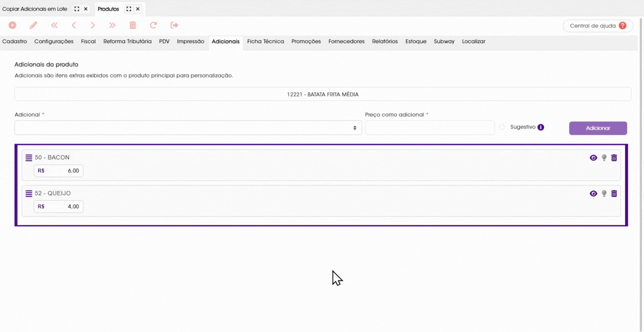Open the Promoções tab
The width and height of the screenshot is (644, 332).
point(306,42)
